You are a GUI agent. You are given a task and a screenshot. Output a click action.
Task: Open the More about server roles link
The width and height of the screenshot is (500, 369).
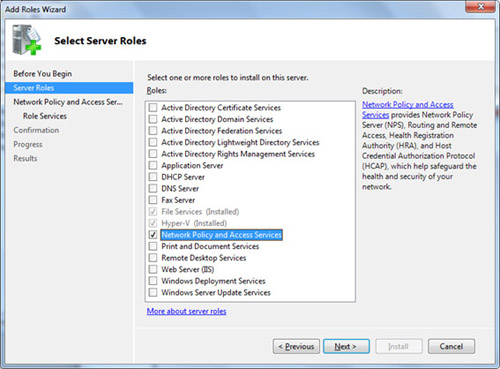(x=187, y=311)
